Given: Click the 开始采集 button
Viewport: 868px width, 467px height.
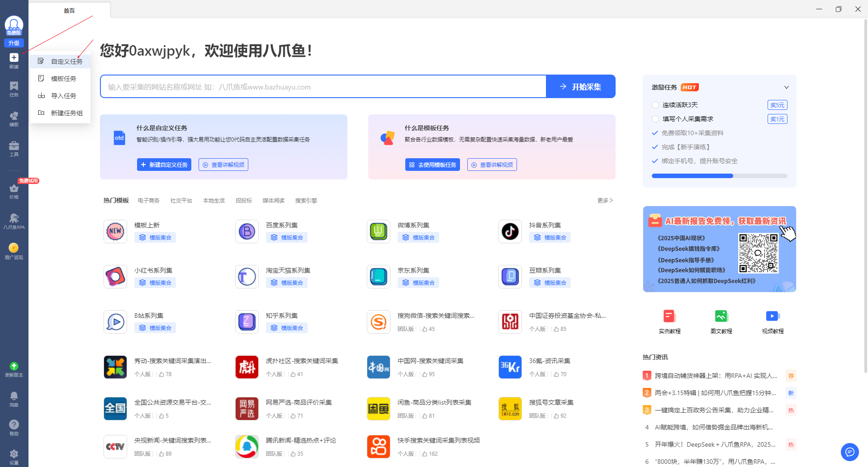Looking at the screenshot, I should pos(581,86).
